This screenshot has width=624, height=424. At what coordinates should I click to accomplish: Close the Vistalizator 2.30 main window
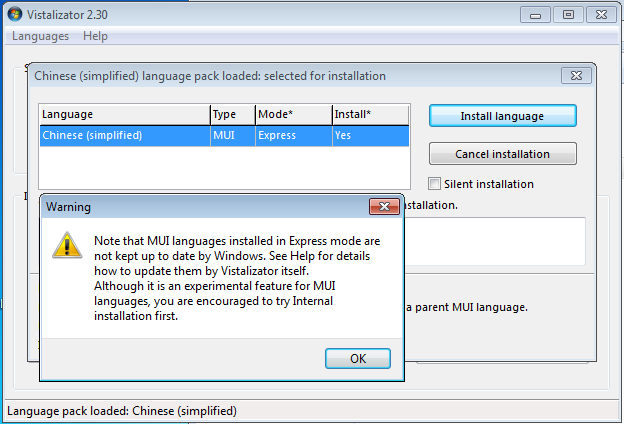(x=601, y=15)
